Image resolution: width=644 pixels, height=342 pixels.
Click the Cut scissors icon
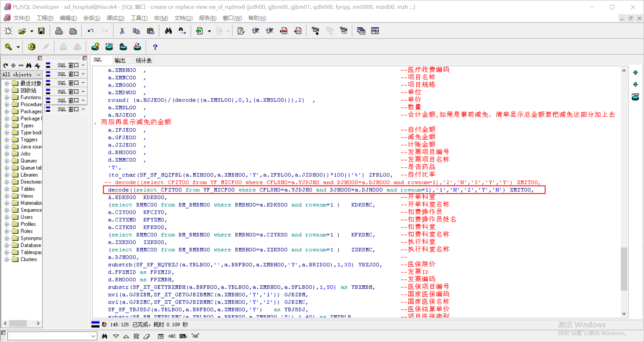pyautogui.click(x=122, y=31)
